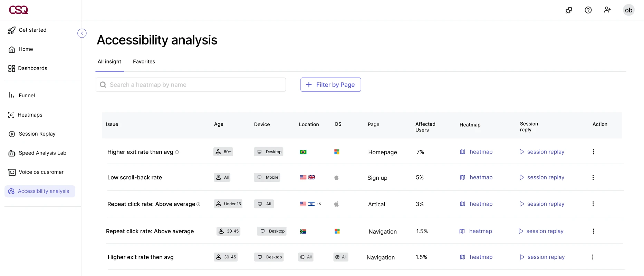Click the UK flag in Sign up row
The height and width of the screenshot is (276, 644).
(312, 177)
